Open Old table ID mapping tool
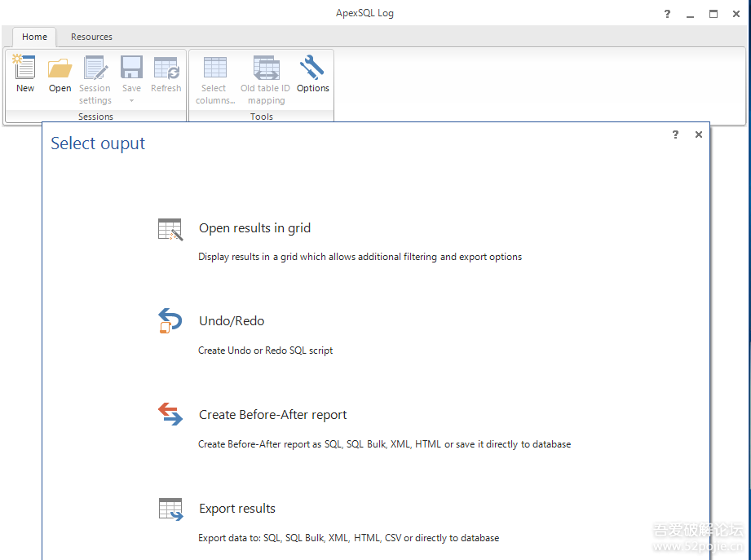 tap(266, 79)
